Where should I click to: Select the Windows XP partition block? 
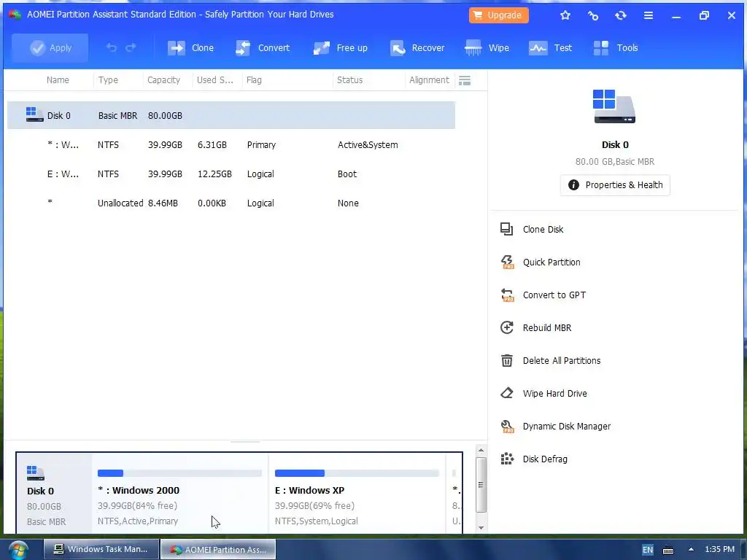point(357,494)
